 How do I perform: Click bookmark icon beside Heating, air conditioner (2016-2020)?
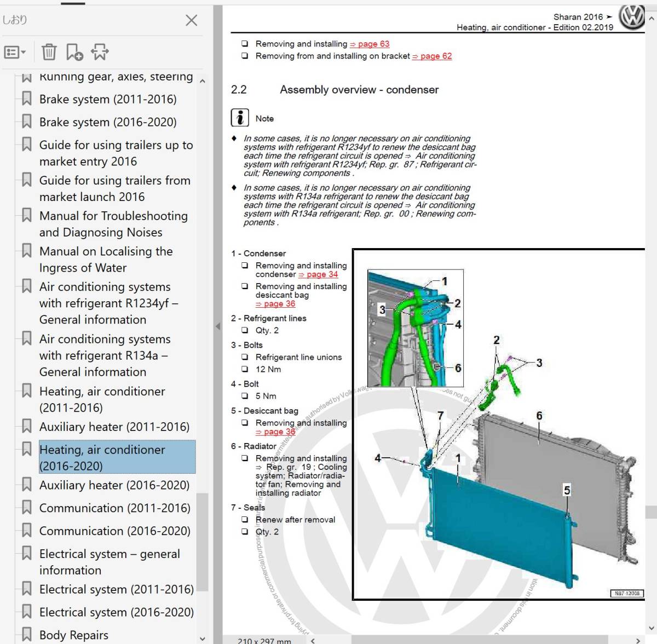tap(26, 450)
